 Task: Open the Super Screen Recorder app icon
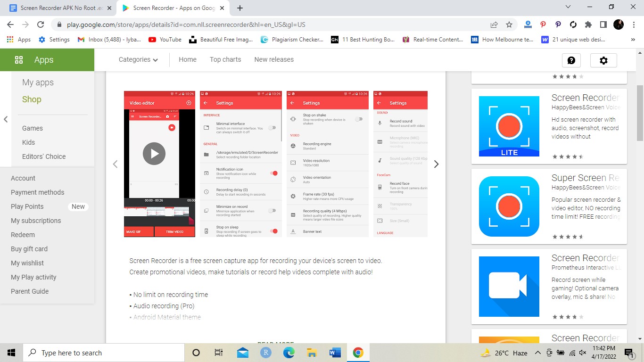coord(509,206)
